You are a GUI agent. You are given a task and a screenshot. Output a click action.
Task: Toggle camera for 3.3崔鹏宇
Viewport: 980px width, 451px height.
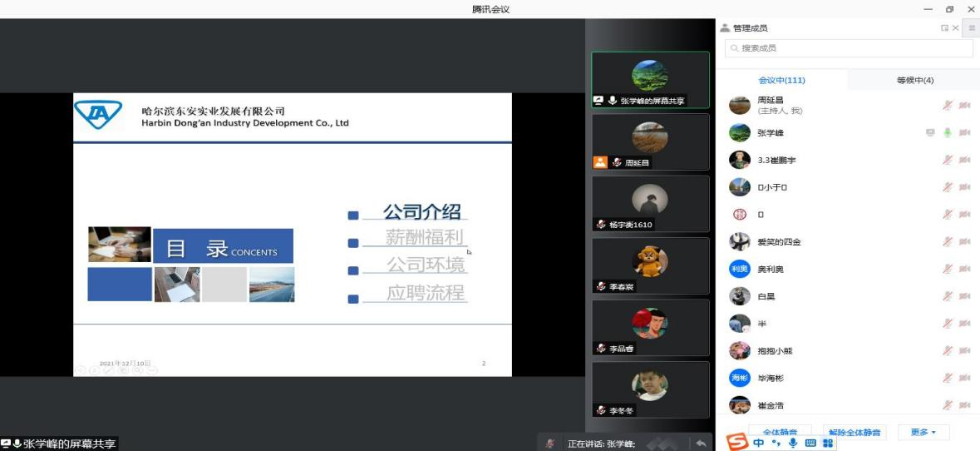[964, 161]
